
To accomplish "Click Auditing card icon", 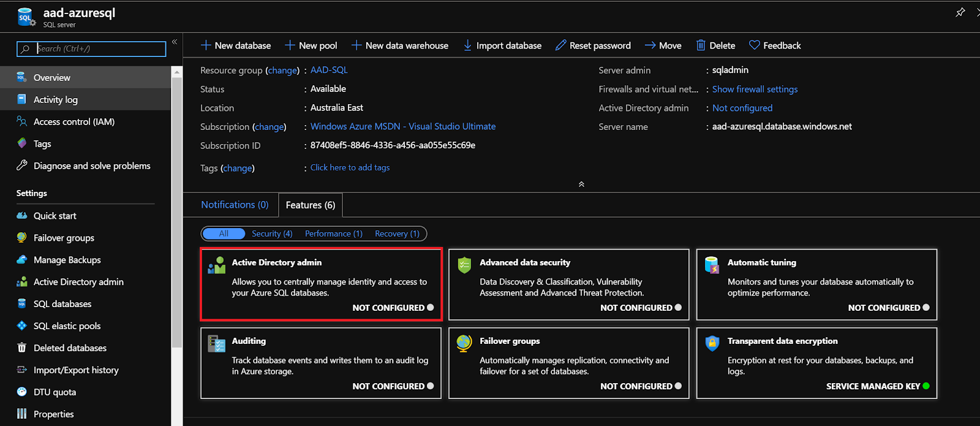I will pos(216,344).
